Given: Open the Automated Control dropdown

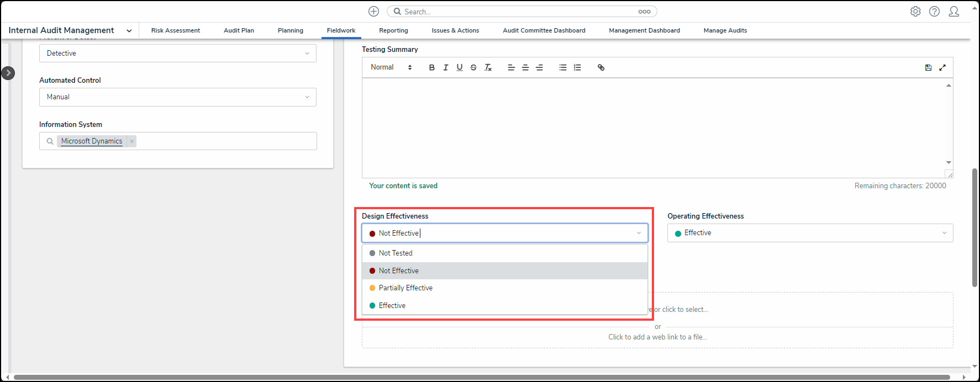Looking at the screenshot, I should click(177, 97).
